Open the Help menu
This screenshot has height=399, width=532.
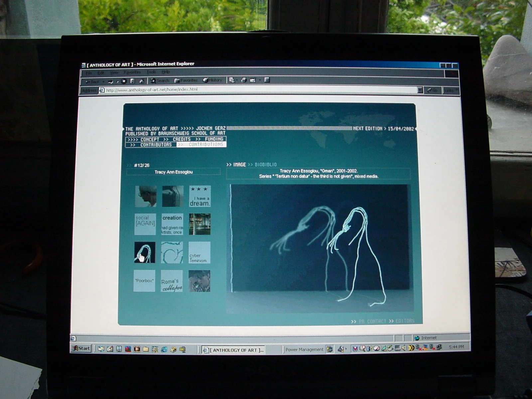click(x=166, y=72)
